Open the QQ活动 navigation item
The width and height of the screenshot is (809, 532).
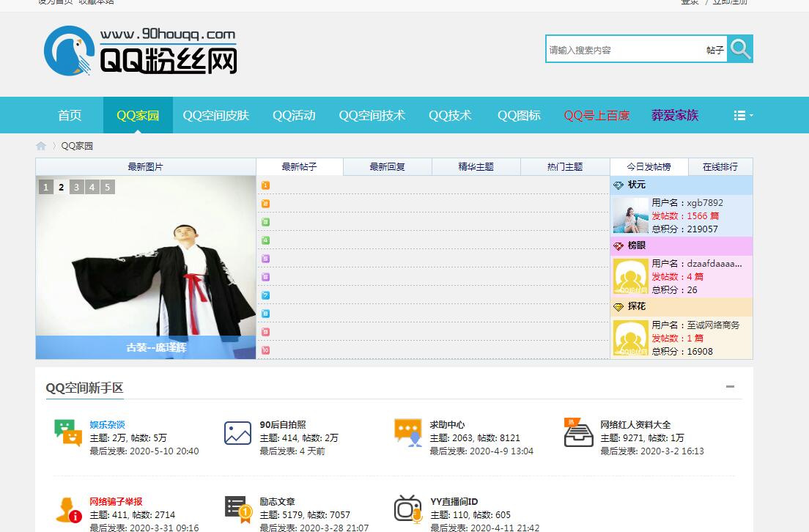click(x=294, y=115)
